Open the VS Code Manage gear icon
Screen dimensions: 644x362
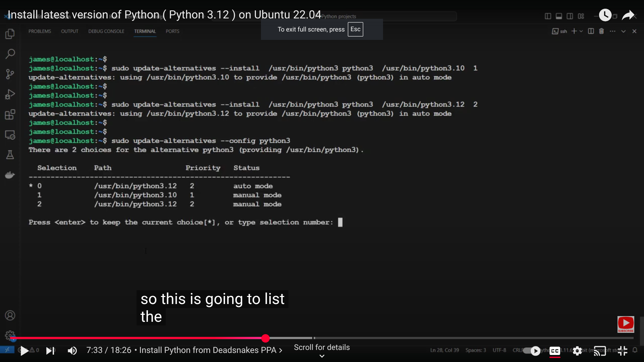[10, 335]
